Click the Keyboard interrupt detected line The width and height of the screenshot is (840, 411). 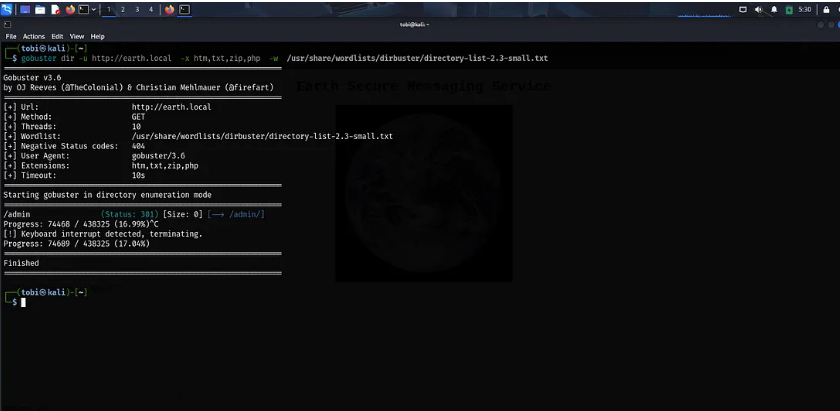(103, 234)
